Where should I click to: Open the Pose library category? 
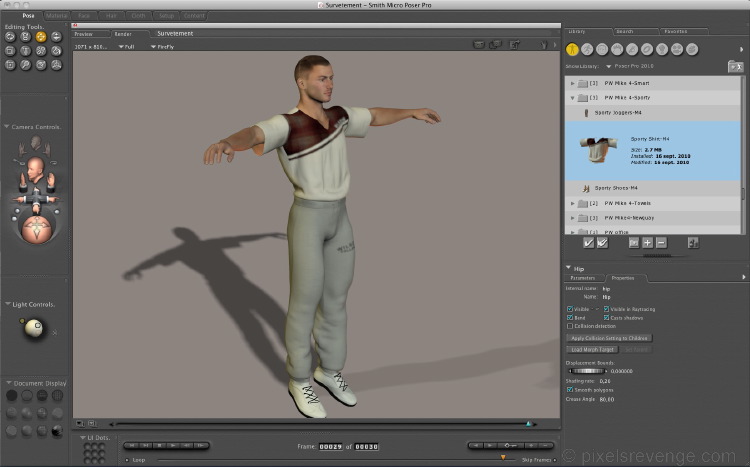[x=587, y=49]
